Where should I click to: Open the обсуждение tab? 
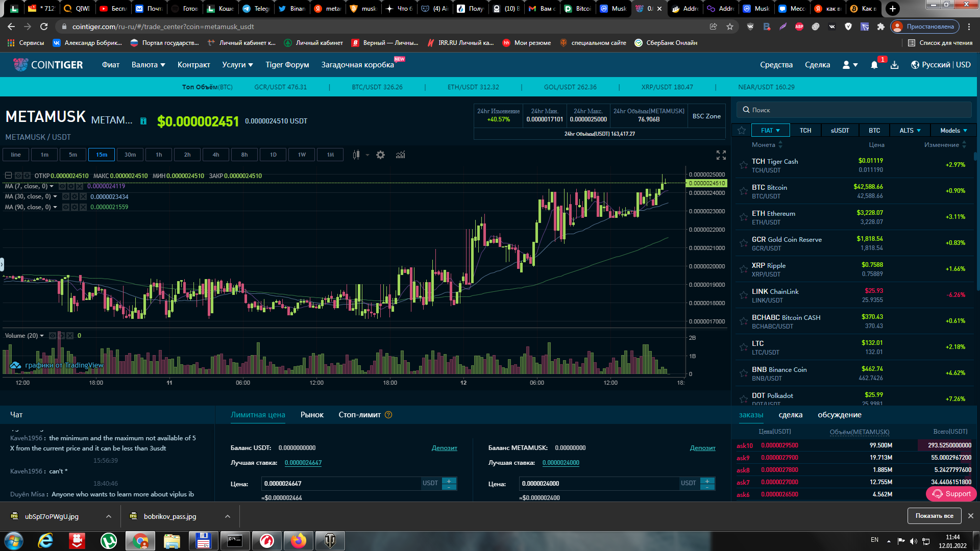(x=840, y=415)
